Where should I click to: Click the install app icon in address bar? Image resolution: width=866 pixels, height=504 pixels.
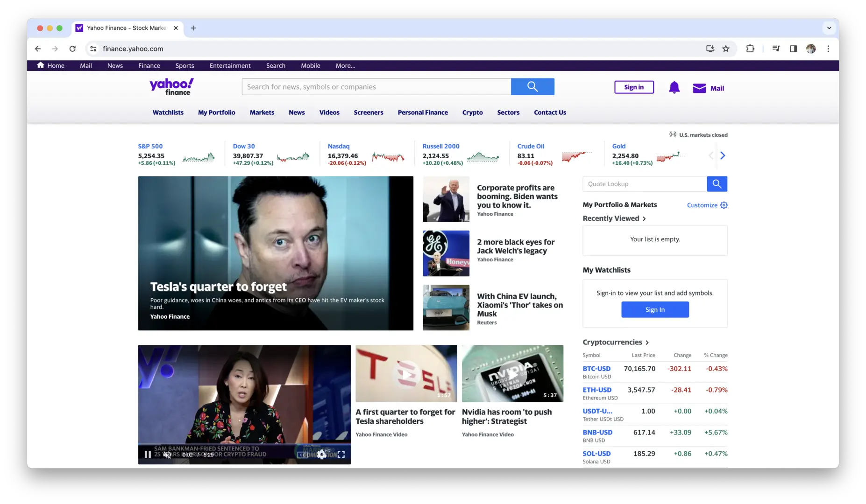click(710, 49)
